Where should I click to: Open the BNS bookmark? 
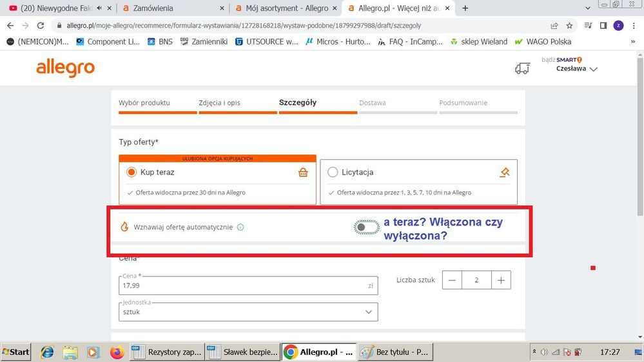(x=160, y=41)
